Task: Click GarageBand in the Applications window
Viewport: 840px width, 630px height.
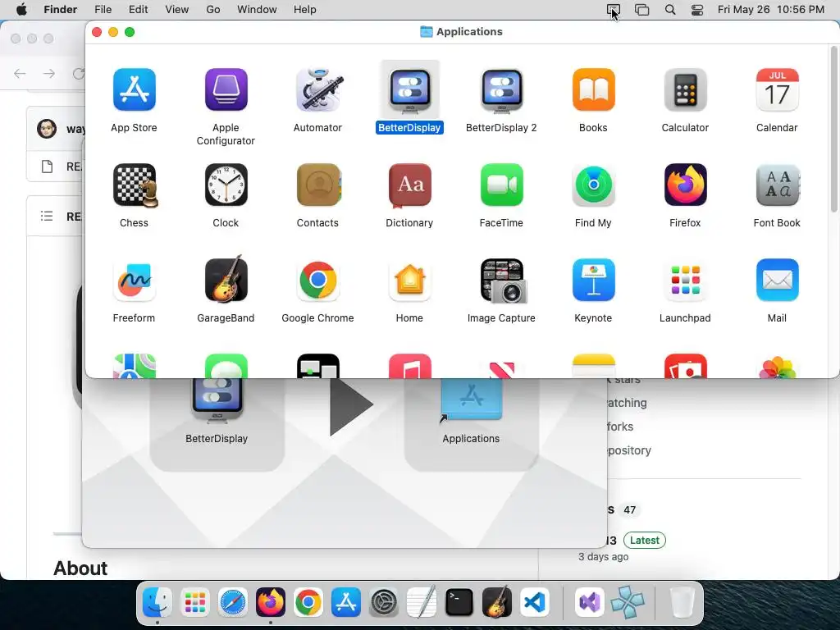Action: [226, 279]
